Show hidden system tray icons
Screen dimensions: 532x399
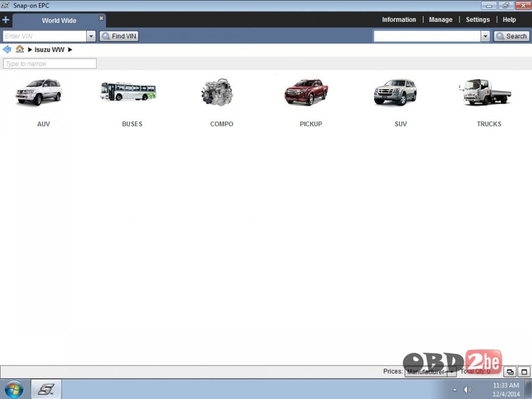pyautogui.click(x=455, y=390)
